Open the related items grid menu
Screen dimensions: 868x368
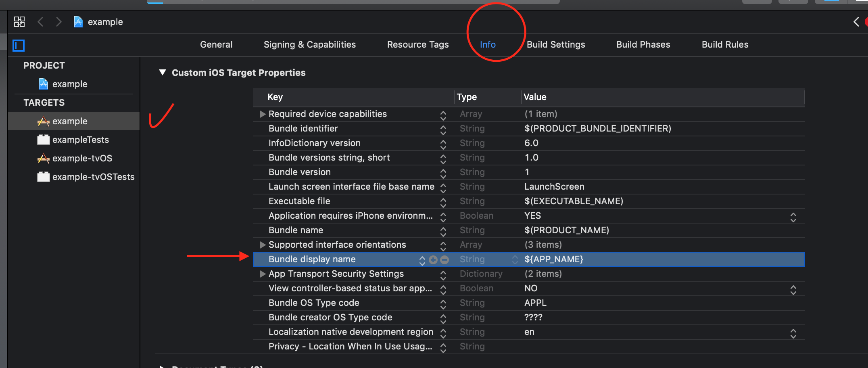pos(19,22)
